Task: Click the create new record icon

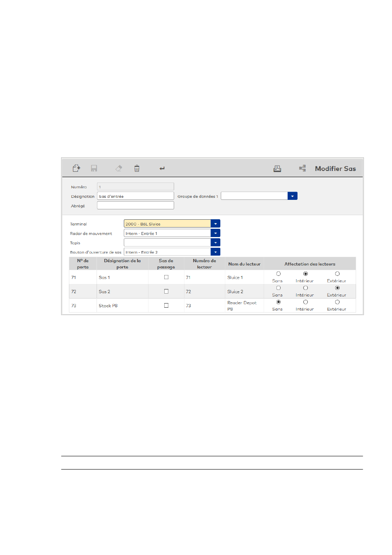Action: 76,168
